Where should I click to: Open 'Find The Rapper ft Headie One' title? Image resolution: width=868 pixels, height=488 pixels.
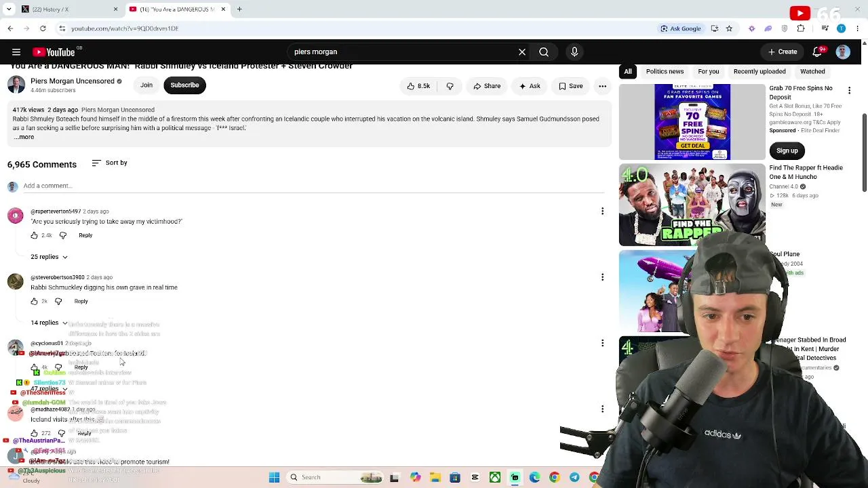(x=806, y=172)
